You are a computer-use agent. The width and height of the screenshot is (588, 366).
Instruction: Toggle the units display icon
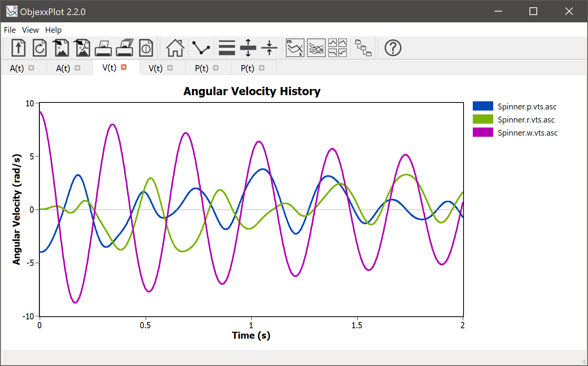[x=294, y=47]
